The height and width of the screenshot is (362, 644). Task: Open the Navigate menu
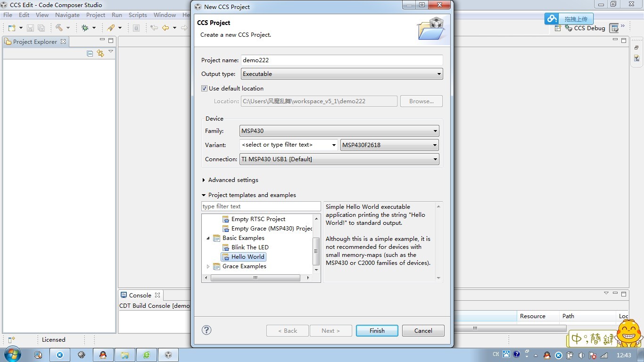point(67,15)
